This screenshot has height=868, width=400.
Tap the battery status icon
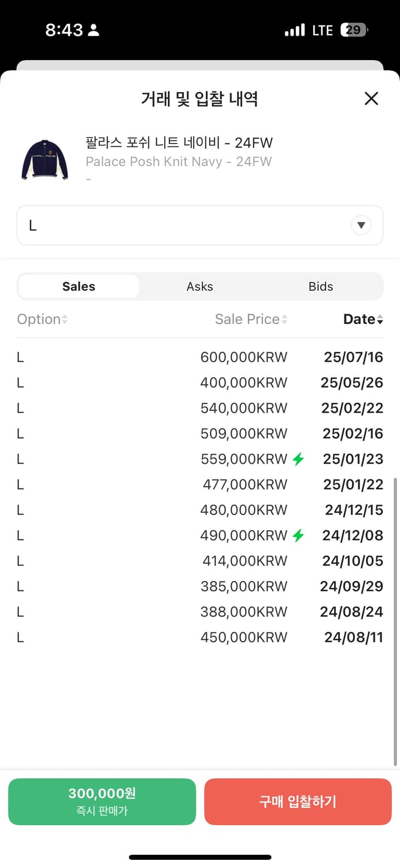(x=354, y=31)
